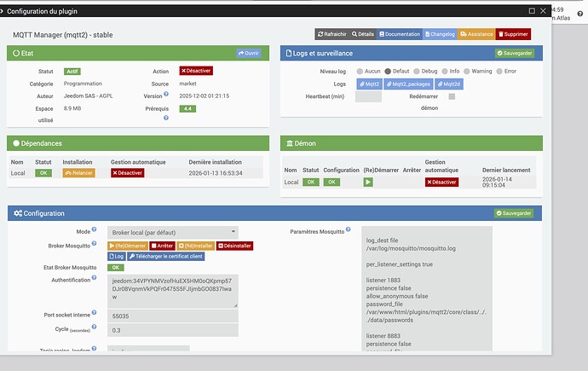Click the Démon Configuration OK badge
The height and width of the screenshot is (371, 588).
click(331, 183)
